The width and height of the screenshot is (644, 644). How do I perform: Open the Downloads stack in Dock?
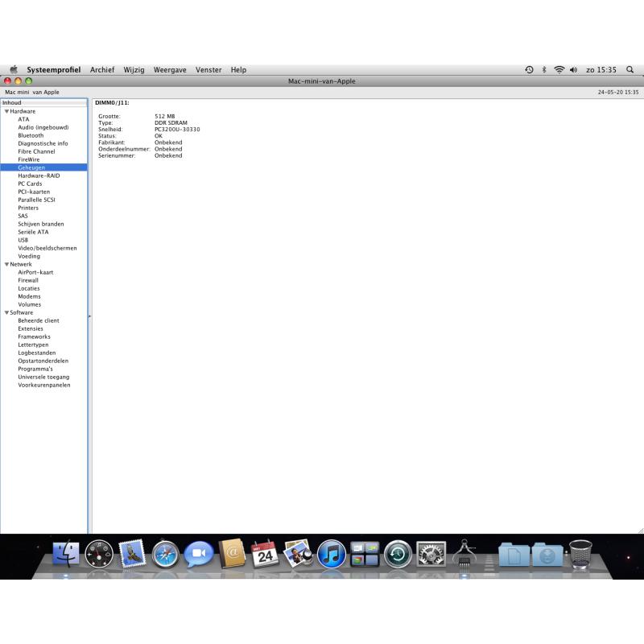[x=547, y=555]
